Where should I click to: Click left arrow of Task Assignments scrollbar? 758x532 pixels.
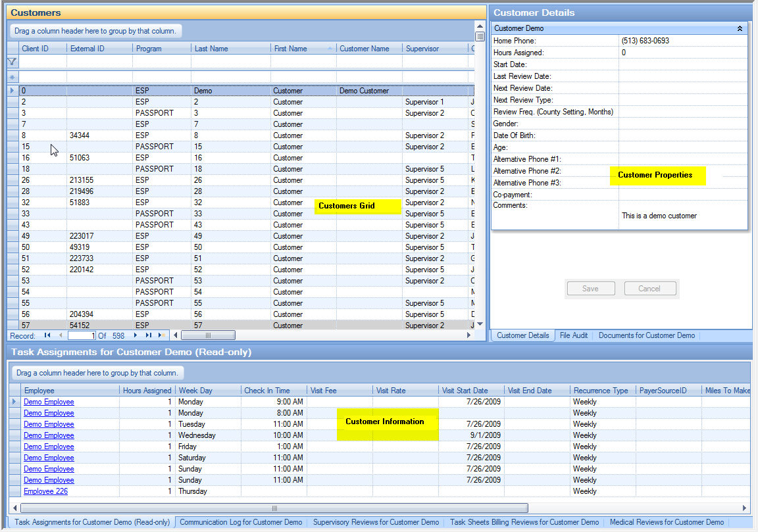(x=15, y=508)
